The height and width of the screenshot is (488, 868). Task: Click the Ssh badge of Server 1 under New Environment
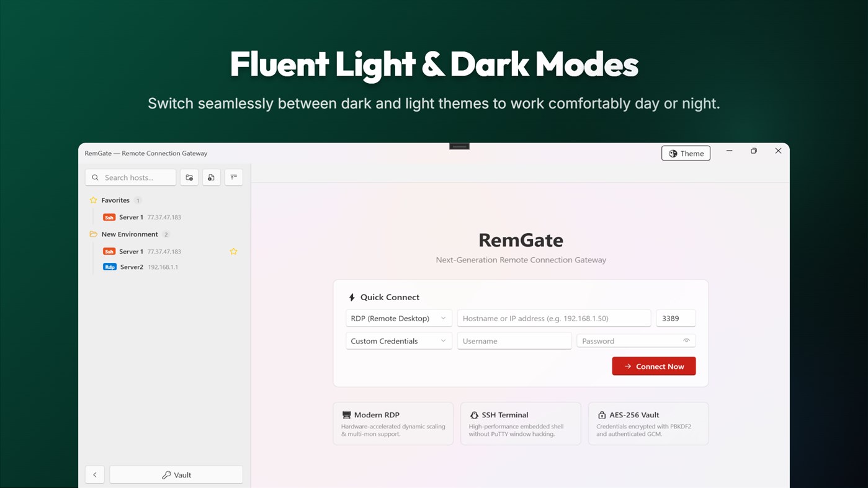tap(109, 251)
